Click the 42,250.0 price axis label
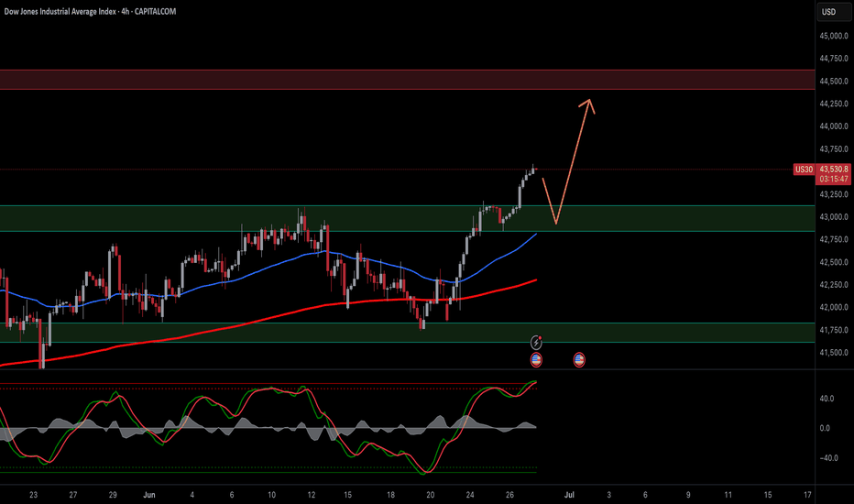854x504 pixels. [834, 284]
